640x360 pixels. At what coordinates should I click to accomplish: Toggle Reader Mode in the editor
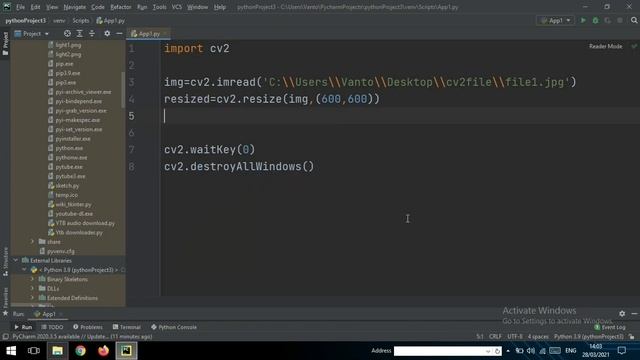click(x=605, y=46)
